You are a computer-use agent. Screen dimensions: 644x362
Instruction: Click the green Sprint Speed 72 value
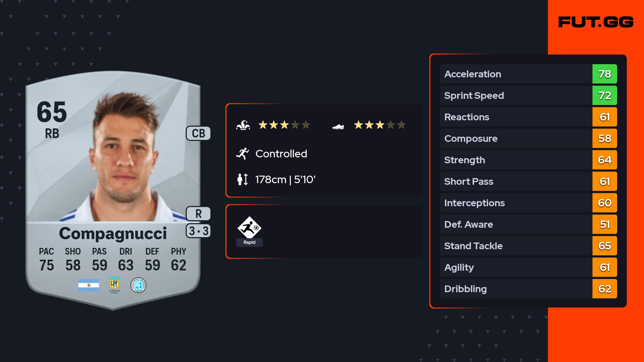click(605, 95)
